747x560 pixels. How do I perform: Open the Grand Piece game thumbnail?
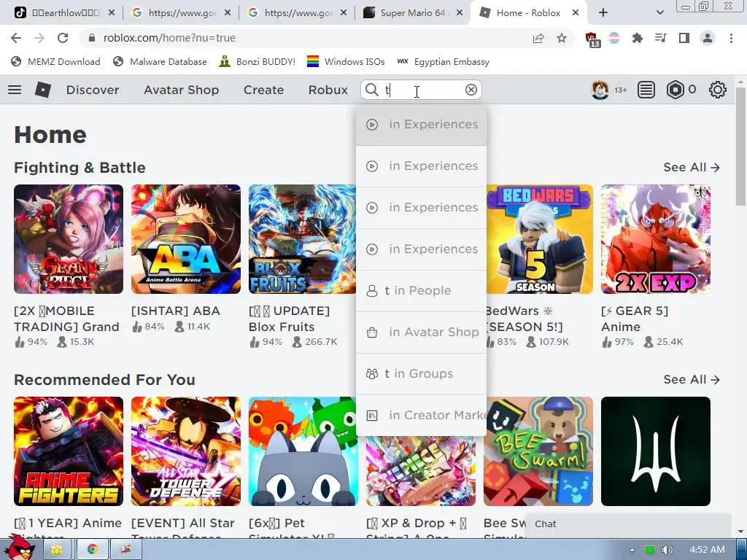point(69,239)
